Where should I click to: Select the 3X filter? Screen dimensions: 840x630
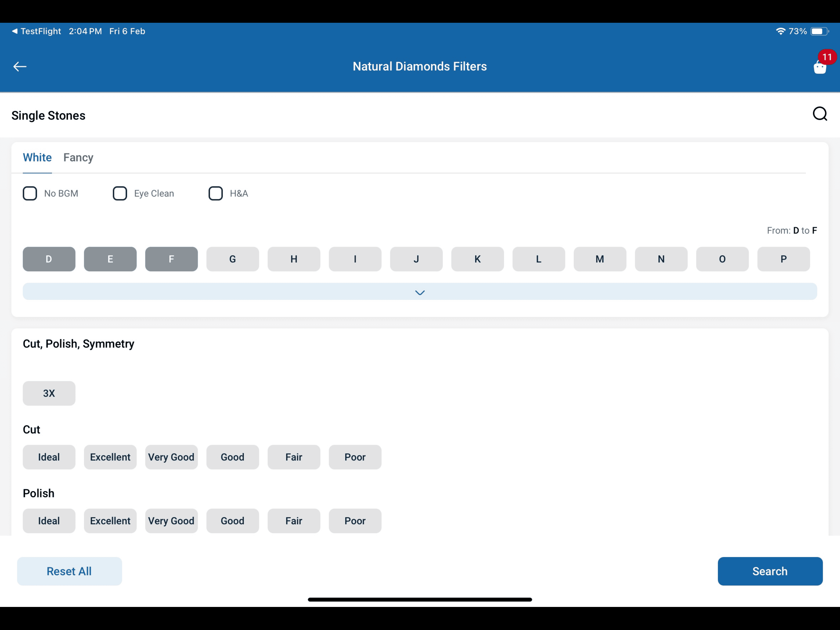point(49,393)
